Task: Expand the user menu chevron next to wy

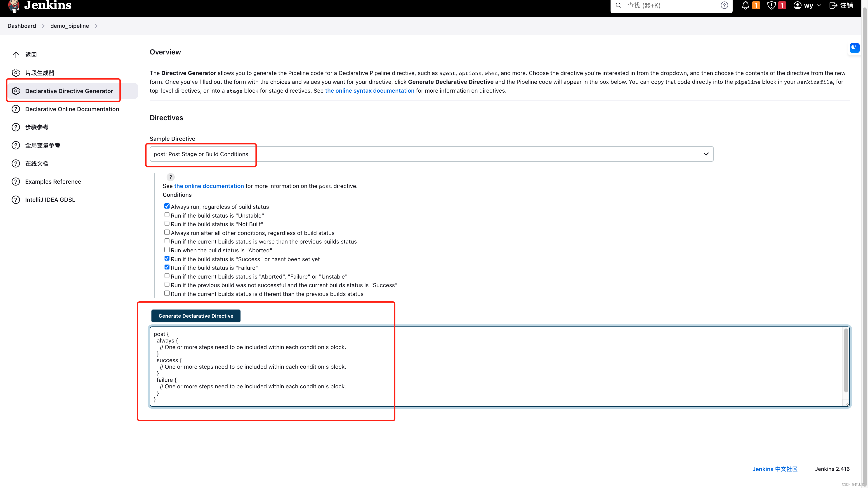Action: pos(819,5)
